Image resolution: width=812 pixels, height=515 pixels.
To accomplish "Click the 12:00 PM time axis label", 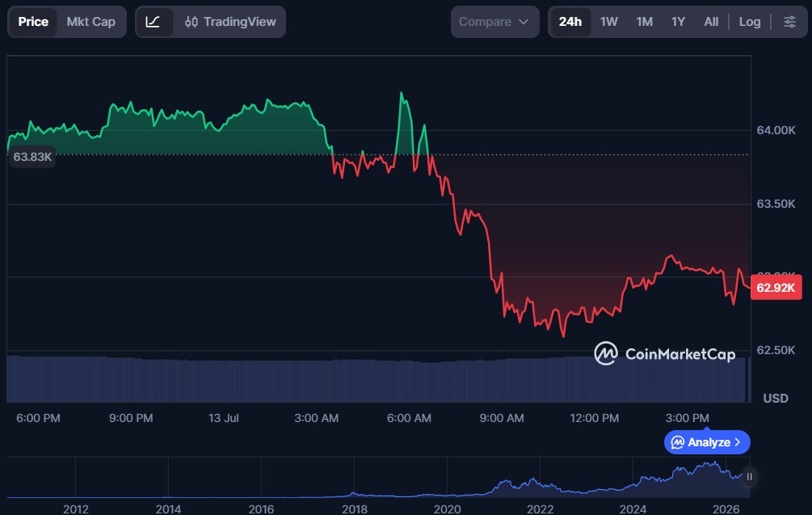I will (595, 418).
